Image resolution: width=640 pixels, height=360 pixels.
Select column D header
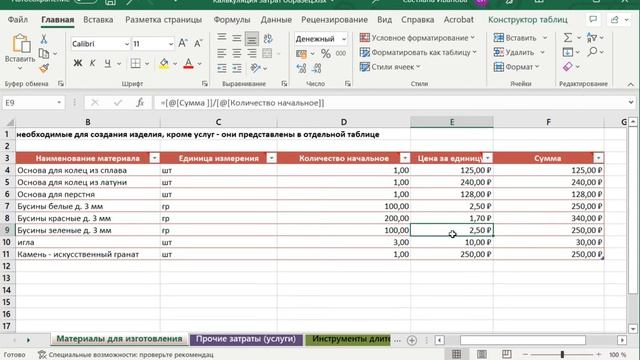(x=344, y=122)
